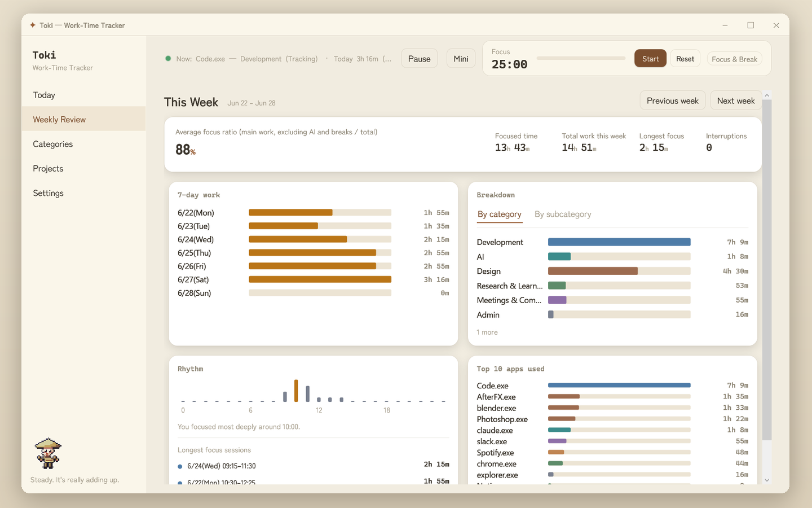The image size is (812, 508).
Task: Switch to Mini view
Action: pos(461,59)
